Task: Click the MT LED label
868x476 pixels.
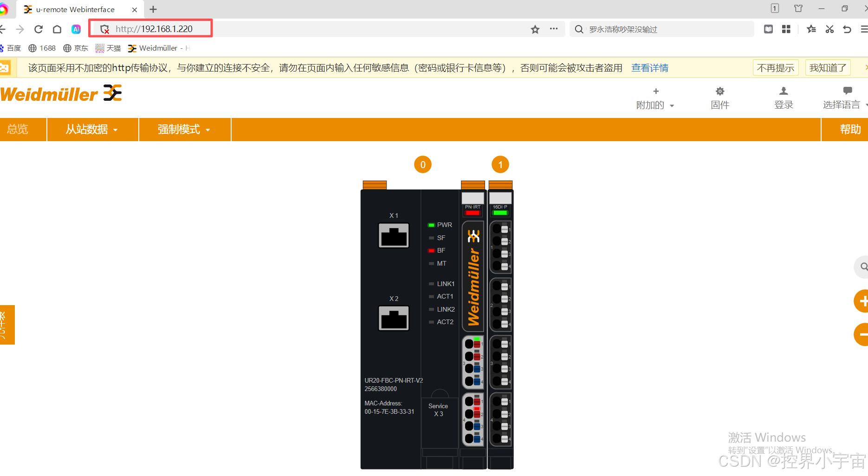Action: [441, 263]
